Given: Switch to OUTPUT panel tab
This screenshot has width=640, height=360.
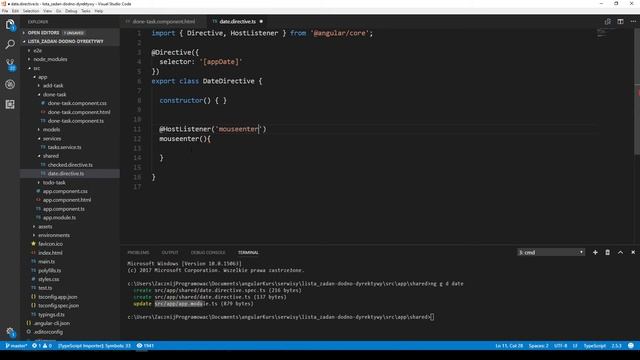Looking at the screenshot, I should tap(170, 253).
